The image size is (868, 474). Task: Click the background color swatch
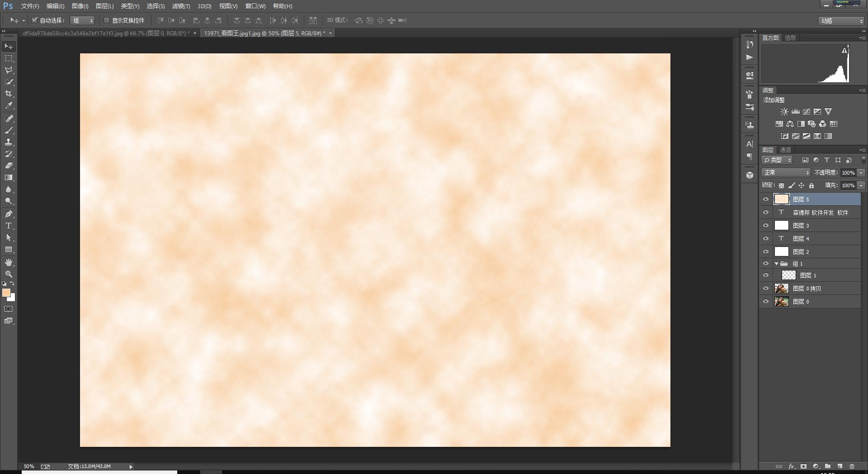(12, 298)
